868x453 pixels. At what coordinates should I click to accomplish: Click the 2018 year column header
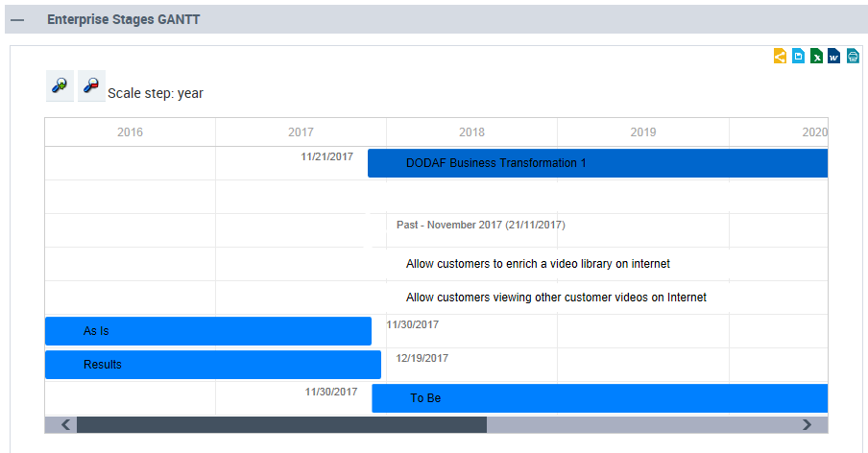click(x=471, y=132)
